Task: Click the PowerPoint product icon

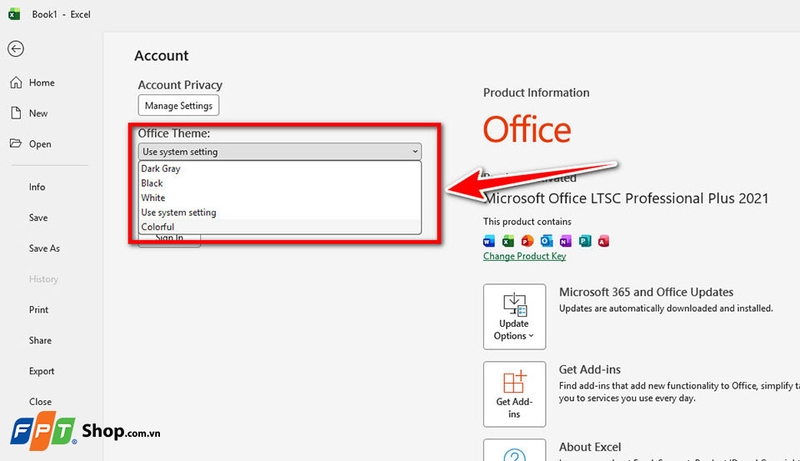Action: coord(527,241)
